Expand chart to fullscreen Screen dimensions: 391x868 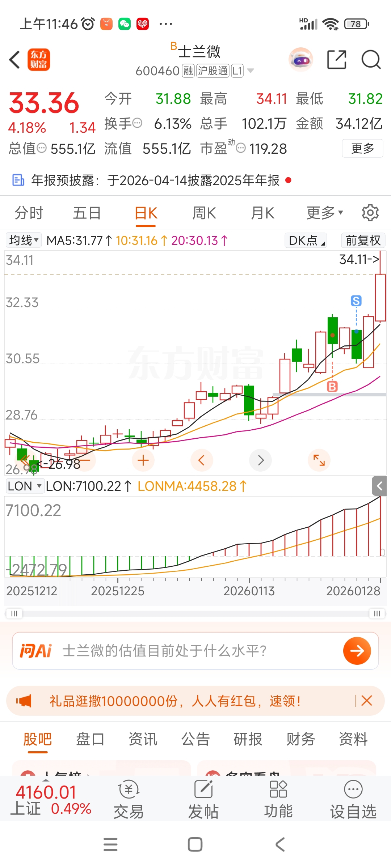319,460
